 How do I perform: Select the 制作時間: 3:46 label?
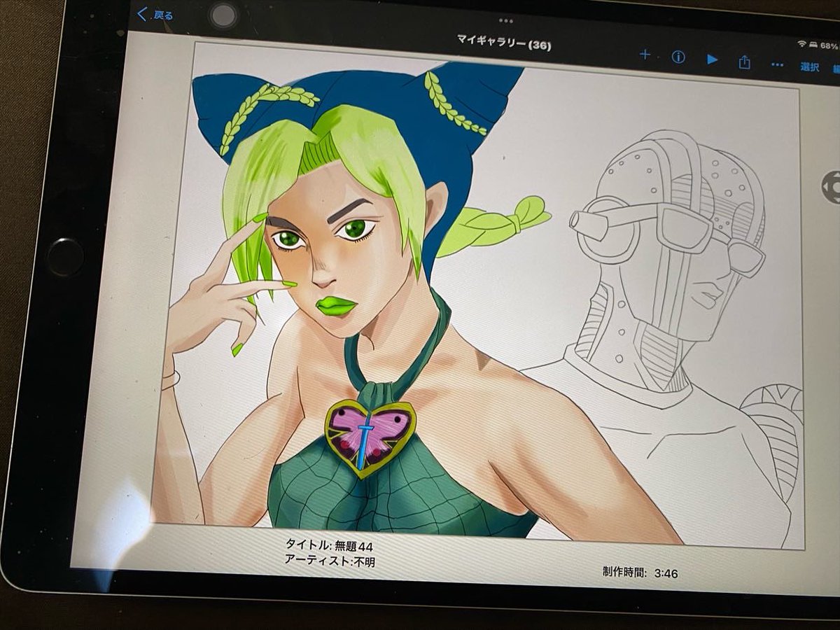pyautogui.click(x=640, y=572)
